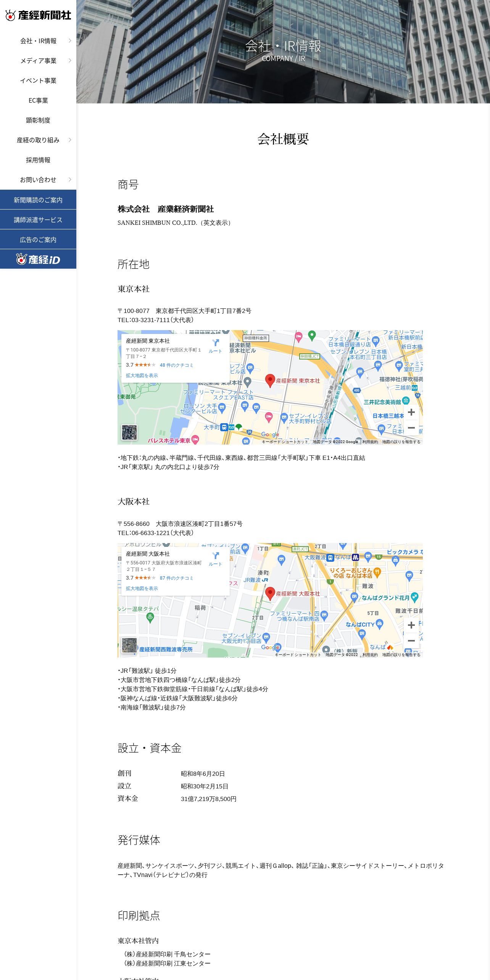The height and width of the screenshot is (980, 490).
Task: Open the 産経iD banner
Action: [x=38, y=259]
